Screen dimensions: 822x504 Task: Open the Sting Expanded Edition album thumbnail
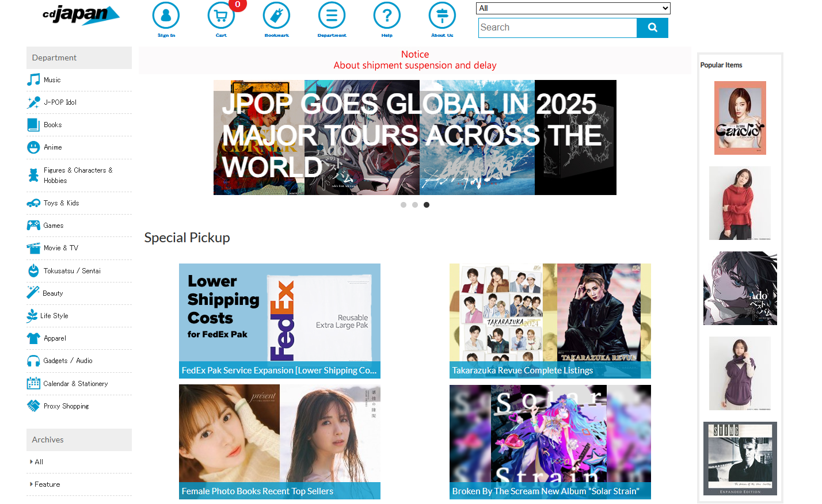(x=740, y=459)
